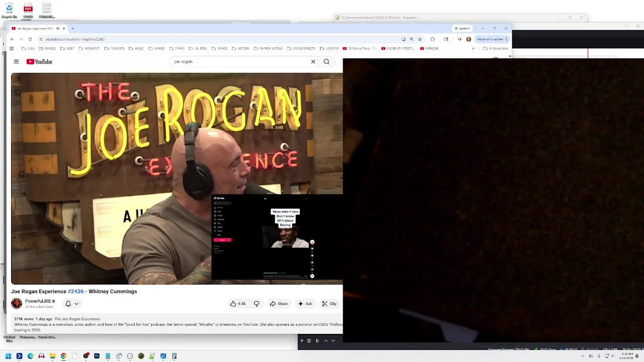This screenshot has width=644, height=362.
Task: Open the GAMES bookmark folder
Action: point(156,49)
